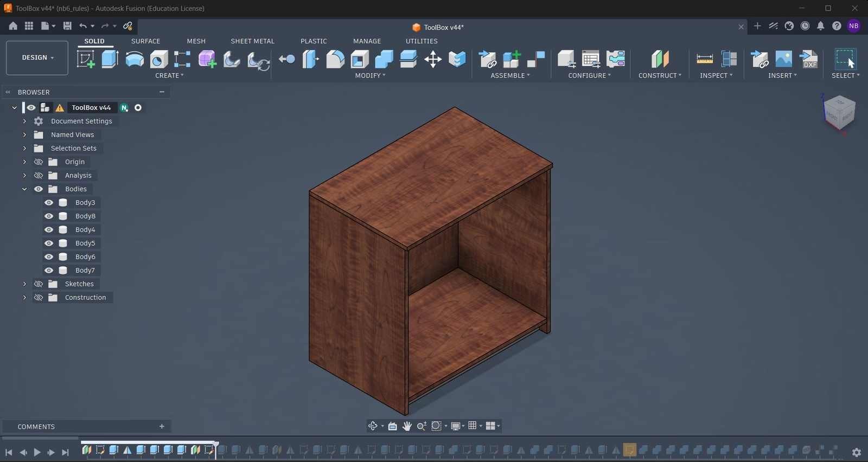The height and width of the screenshot is (462, 868).
Task: Play the timeline
Action: (37, 452)
